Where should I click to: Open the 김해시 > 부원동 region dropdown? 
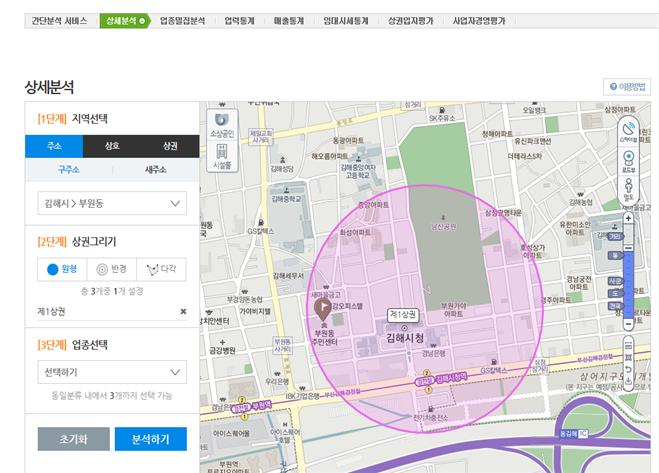[111, 204]
